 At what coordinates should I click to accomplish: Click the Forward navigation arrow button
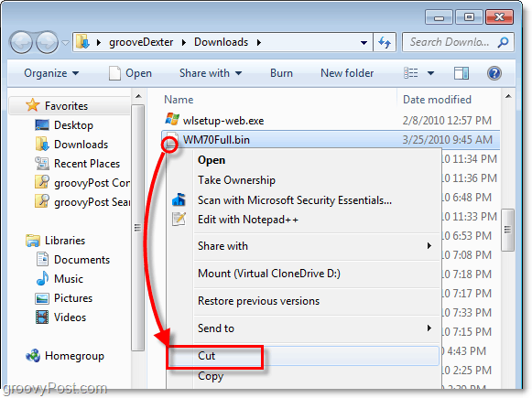coord(48,42)
